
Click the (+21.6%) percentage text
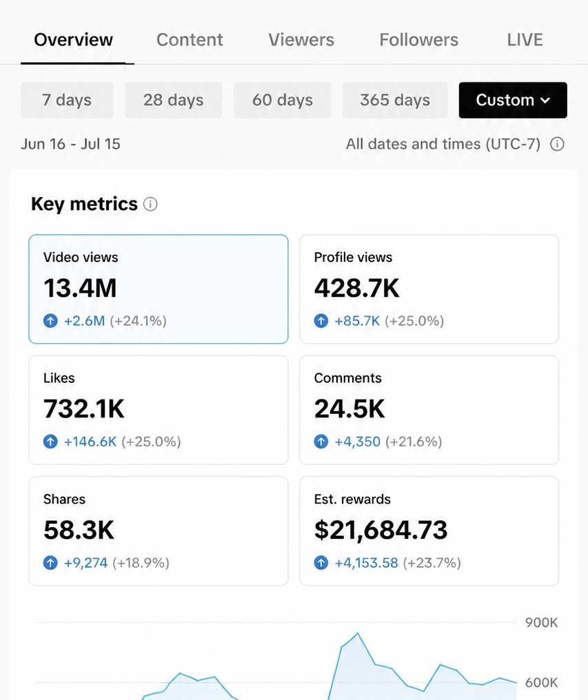[414, 442]
